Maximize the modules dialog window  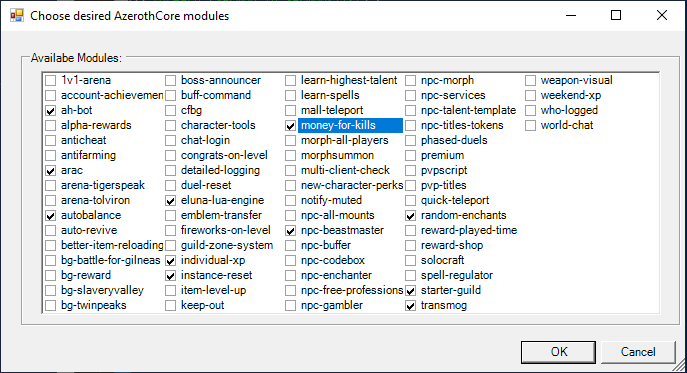click(616, 15)
